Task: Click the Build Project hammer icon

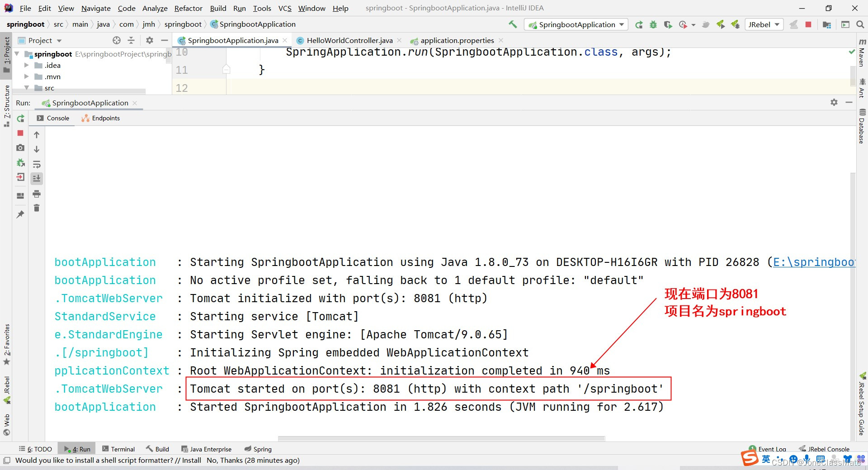Action: point(513,24)
